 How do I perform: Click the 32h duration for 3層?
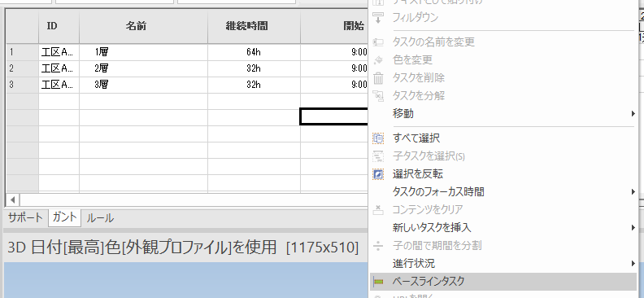pyautogui.click(x=254, y=85)
